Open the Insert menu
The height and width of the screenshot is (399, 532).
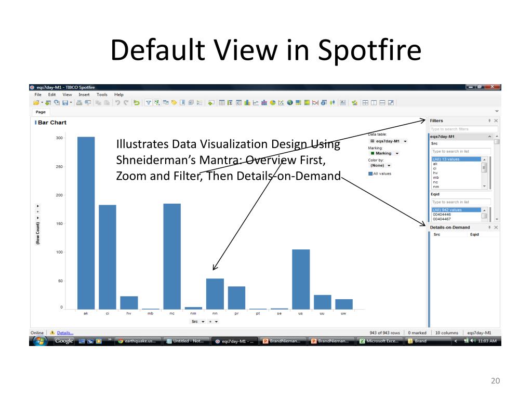click(84, 95)
